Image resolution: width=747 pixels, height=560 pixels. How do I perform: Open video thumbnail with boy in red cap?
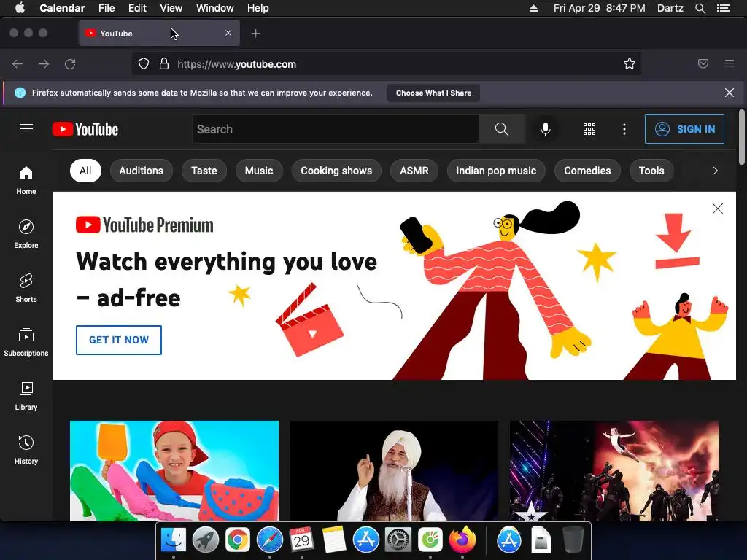[174, 470]
